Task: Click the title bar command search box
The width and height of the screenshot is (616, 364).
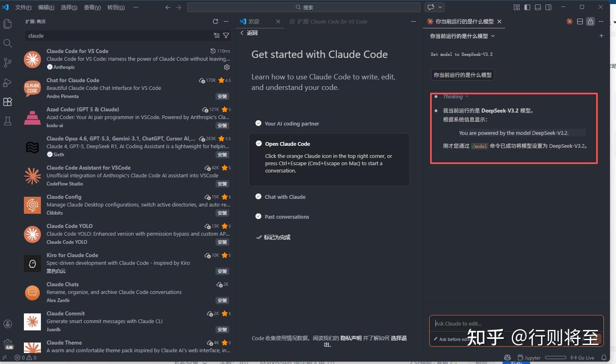Action: [304, 7]
